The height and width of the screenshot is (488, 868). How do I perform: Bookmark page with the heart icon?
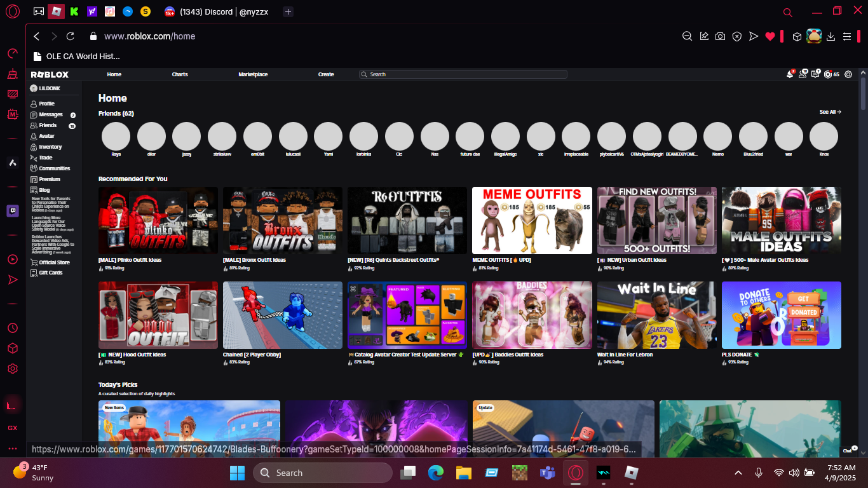770,36
